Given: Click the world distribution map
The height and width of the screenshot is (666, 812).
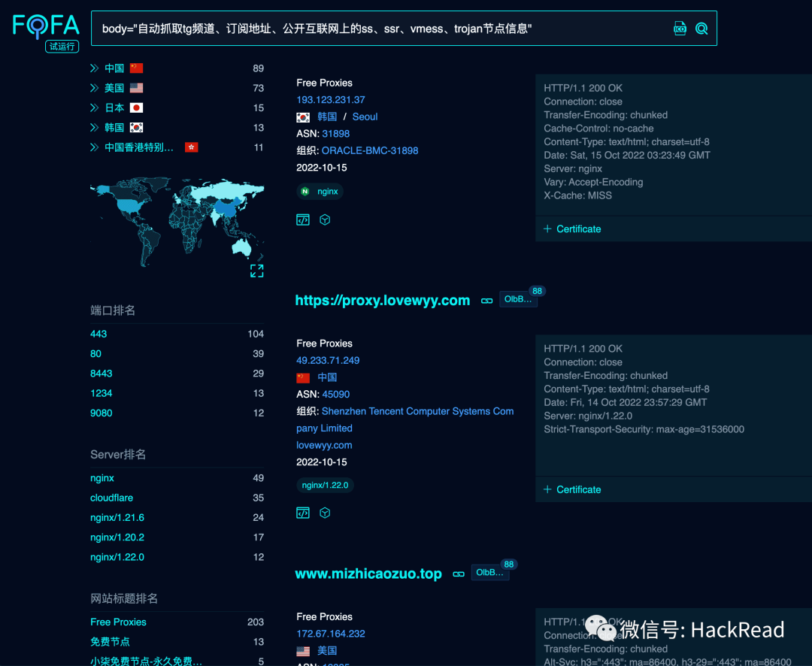Looking at the screenshot, I should 177,222.
